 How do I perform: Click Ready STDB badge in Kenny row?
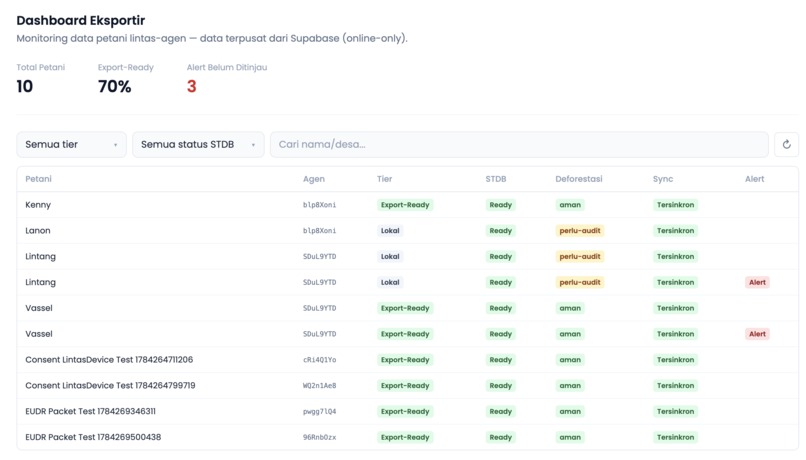pyautogui.click(x=500, y=205)
